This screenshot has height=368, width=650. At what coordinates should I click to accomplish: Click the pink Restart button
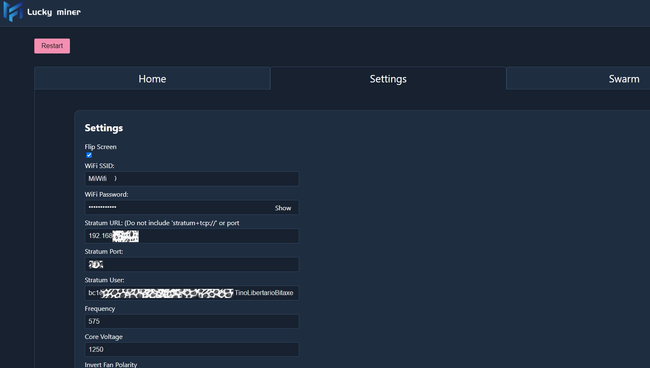click(52, 46)
